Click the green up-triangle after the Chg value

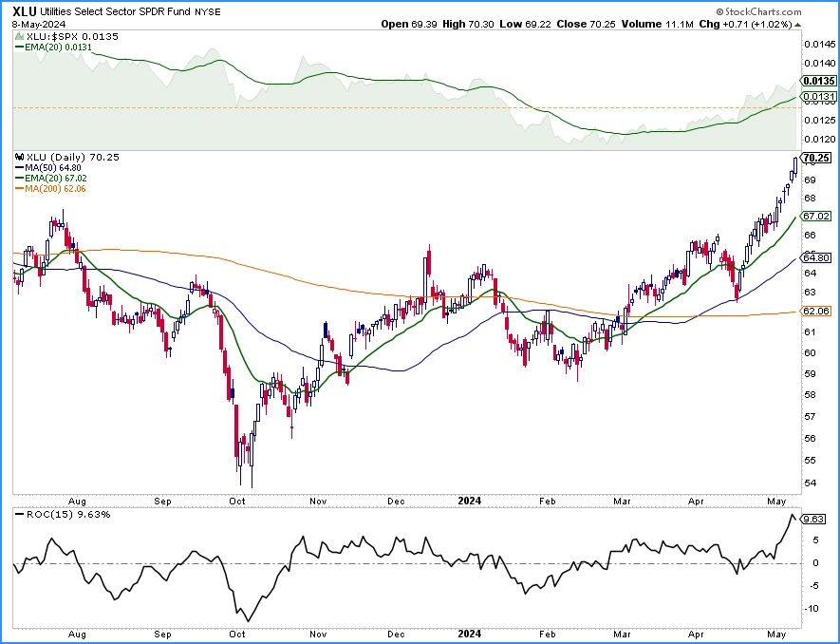tap(797, 25)
